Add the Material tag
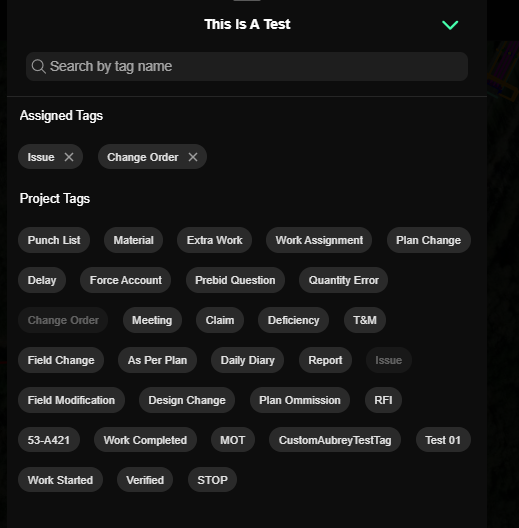This screenshot has width=519, height=528. tap(133, 240)
